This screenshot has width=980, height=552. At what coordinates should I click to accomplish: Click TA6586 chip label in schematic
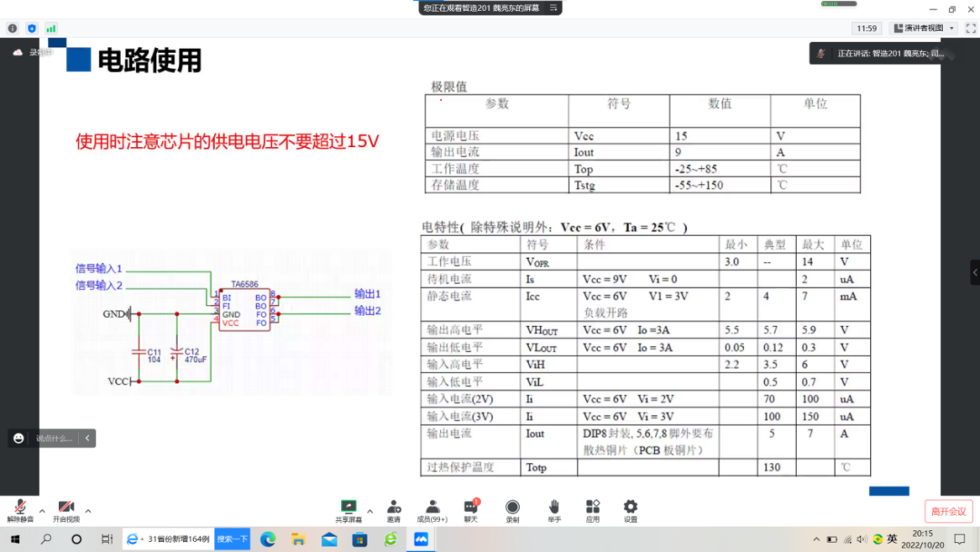(244, 284)
